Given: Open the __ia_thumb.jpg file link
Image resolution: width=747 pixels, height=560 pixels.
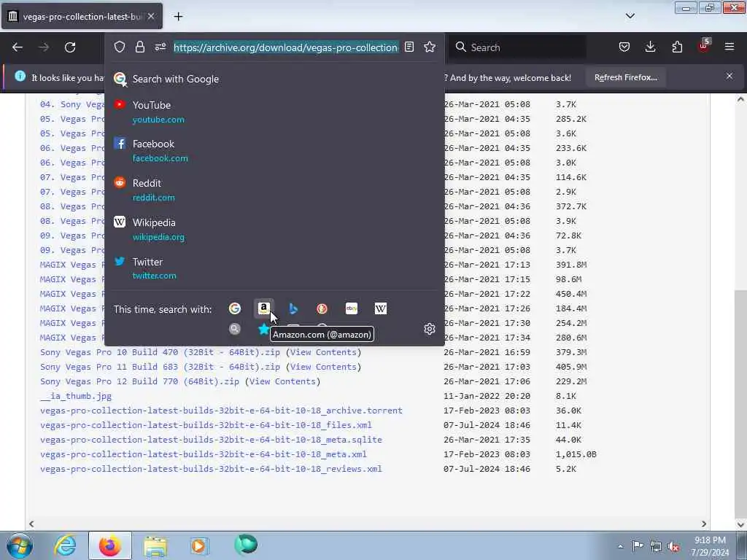Looking at the screenshot, I should [76, 396].
